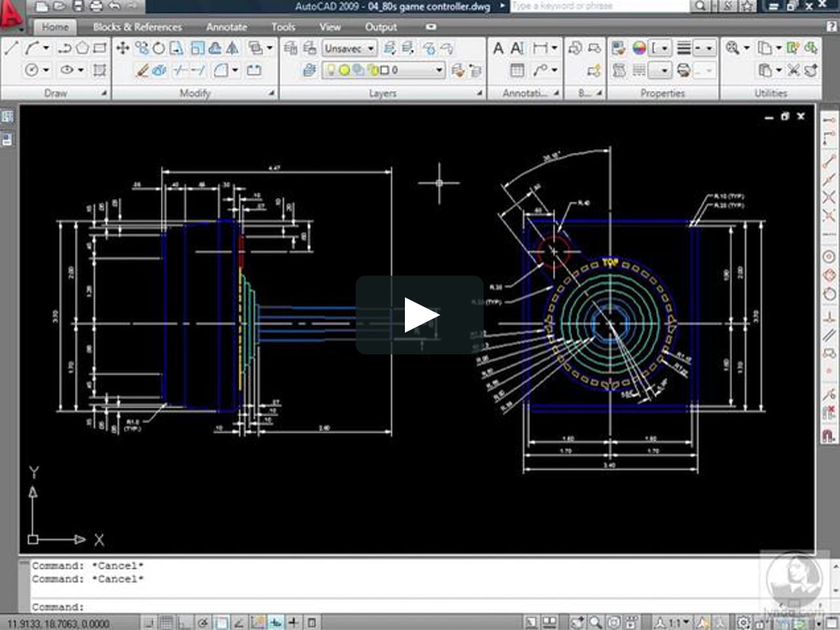The height and width of the screenshot is (630, 840).
Task: Open the Arc tool dropdown arrow
Action: click(x=46, y=48)
